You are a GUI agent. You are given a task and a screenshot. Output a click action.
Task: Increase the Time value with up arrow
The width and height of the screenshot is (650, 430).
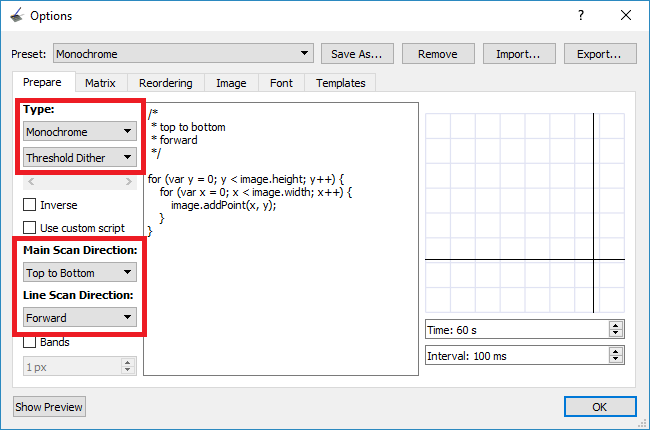click(616, 325)
